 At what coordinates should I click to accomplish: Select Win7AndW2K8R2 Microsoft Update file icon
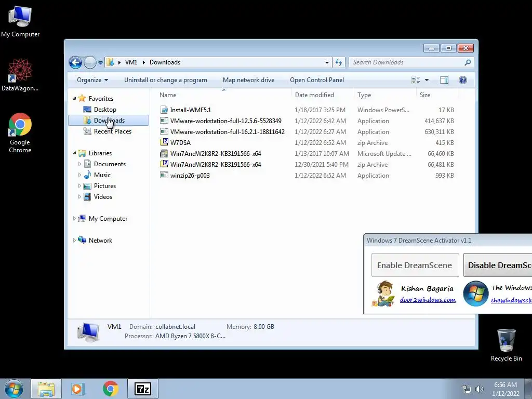tap(164, 153)
